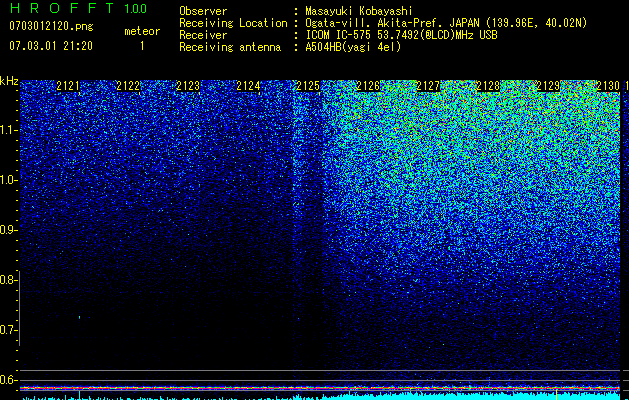Click the meteor count label
This screenshot has width=629, height=400.
[x=142, y=31]
